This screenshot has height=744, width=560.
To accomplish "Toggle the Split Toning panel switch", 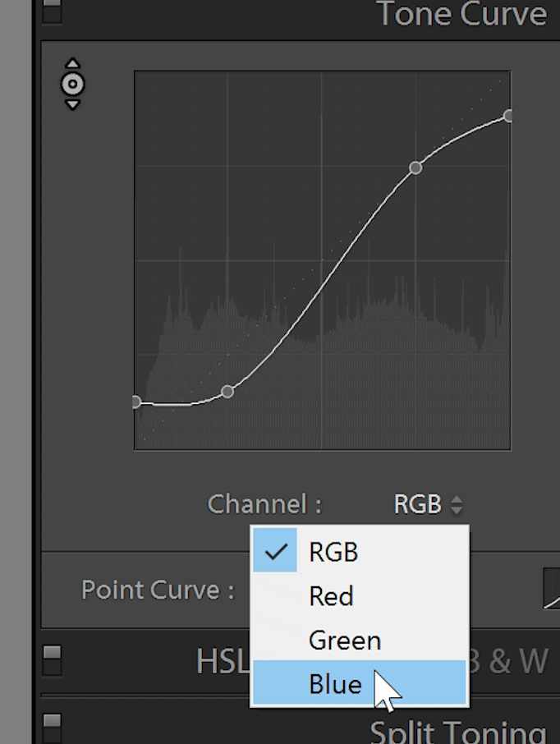I will (x=52, y=728).
